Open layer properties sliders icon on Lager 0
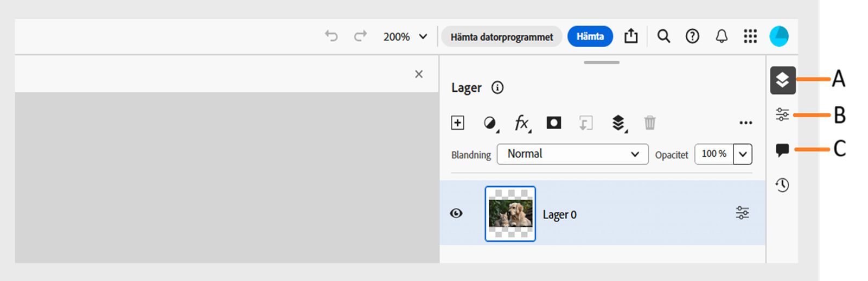Image resolution: width=868 pixels, height=281 pixels. (x=742, y=213)
